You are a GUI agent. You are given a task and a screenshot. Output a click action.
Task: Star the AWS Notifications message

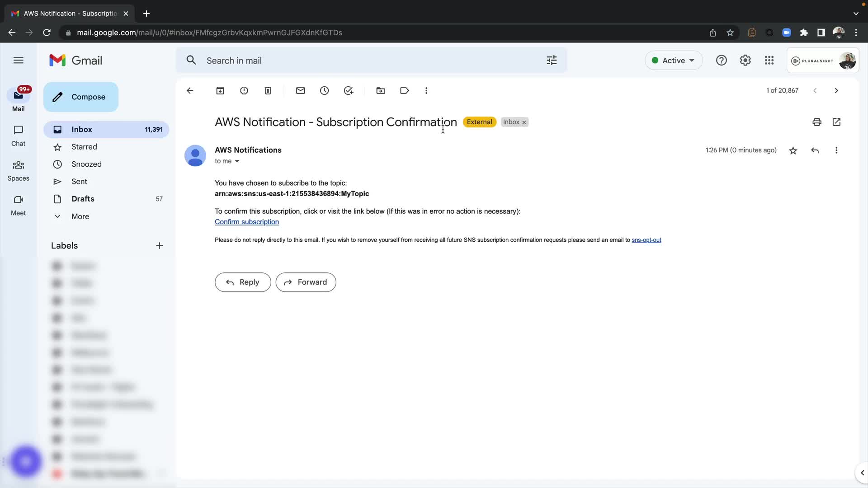click(x=793, y=150)
